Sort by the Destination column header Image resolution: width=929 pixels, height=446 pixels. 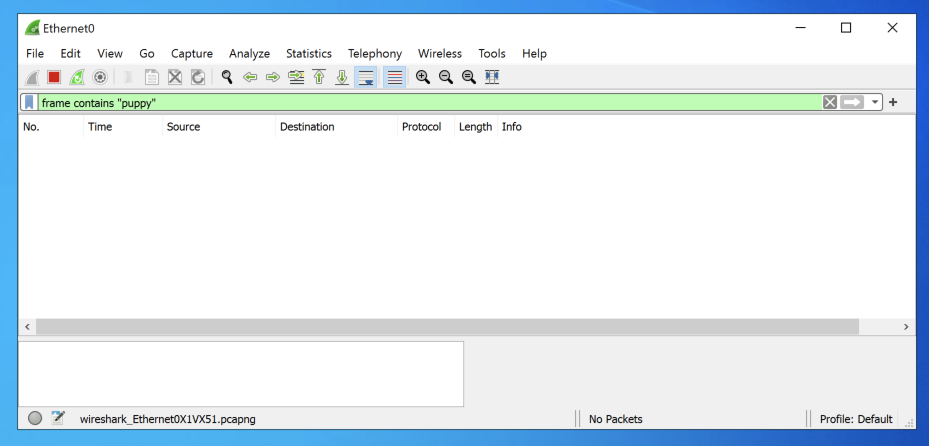tap(337, 127)
